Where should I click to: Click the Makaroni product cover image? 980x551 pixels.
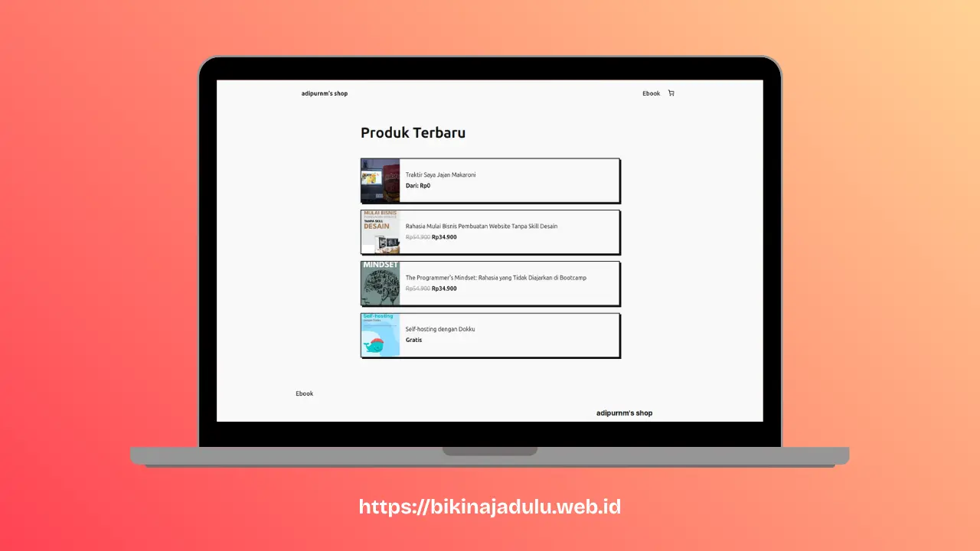[x=380, y=181]
